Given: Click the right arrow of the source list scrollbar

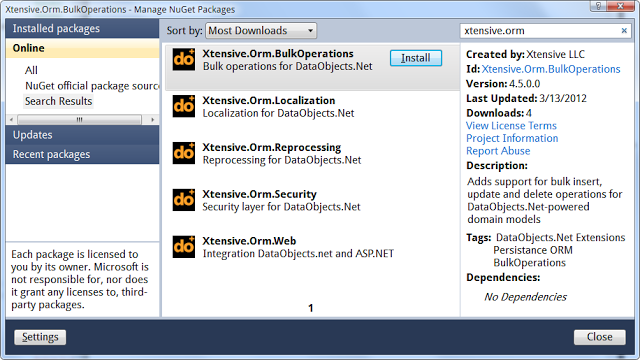Looking at the screenshot, I should point(152,120).
